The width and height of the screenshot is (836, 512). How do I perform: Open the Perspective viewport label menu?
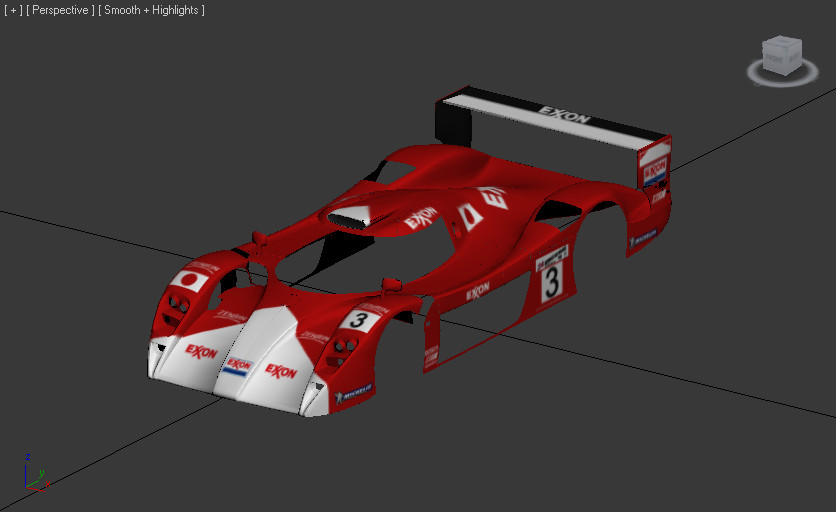coord(60,10)
